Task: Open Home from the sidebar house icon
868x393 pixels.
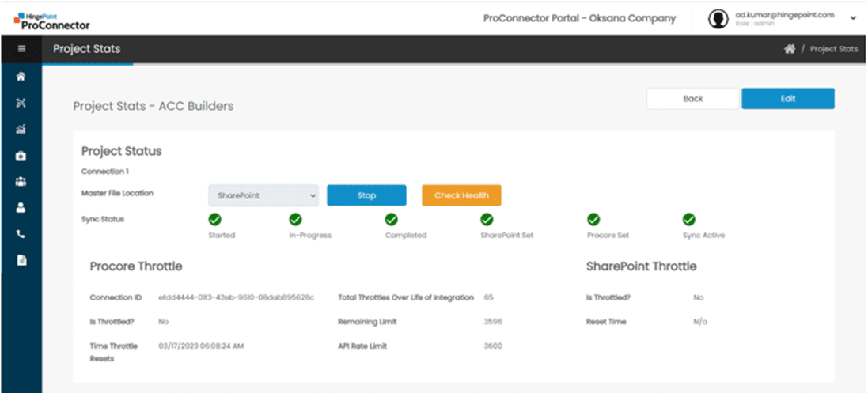Action: tap(21, 77)
